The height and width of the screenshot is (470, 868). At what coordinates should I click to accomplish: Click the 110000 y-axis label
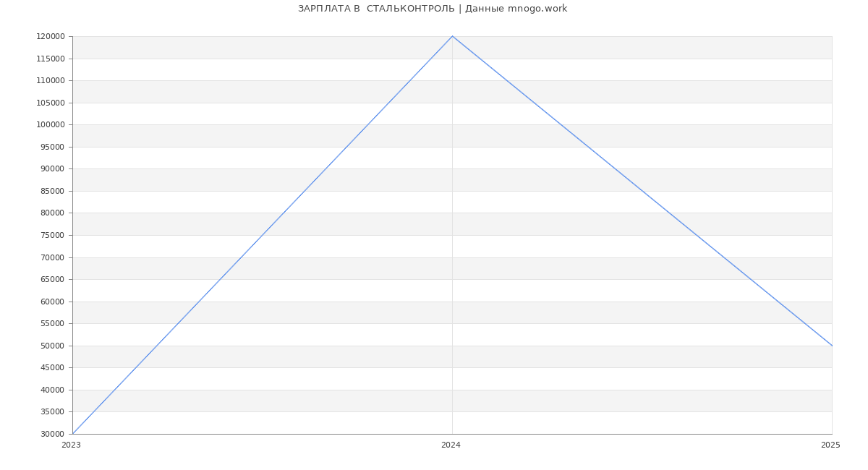click(51, 81)
